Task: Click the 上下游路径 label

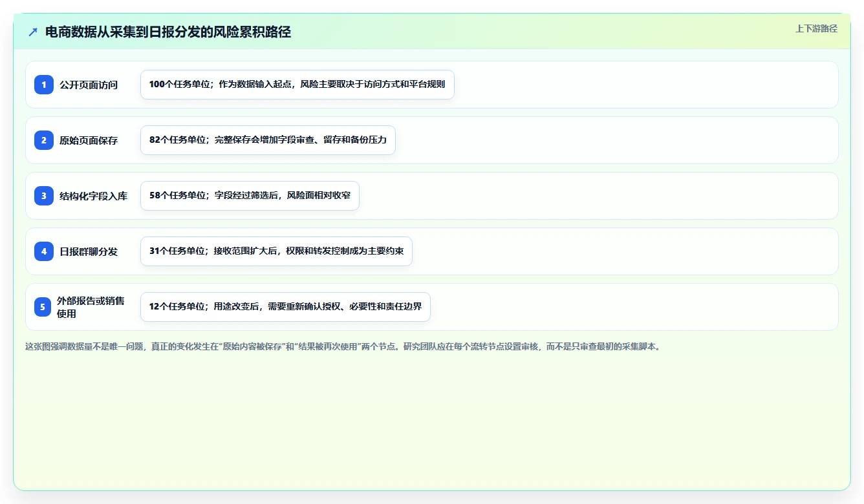Action: tap(816, 28)
